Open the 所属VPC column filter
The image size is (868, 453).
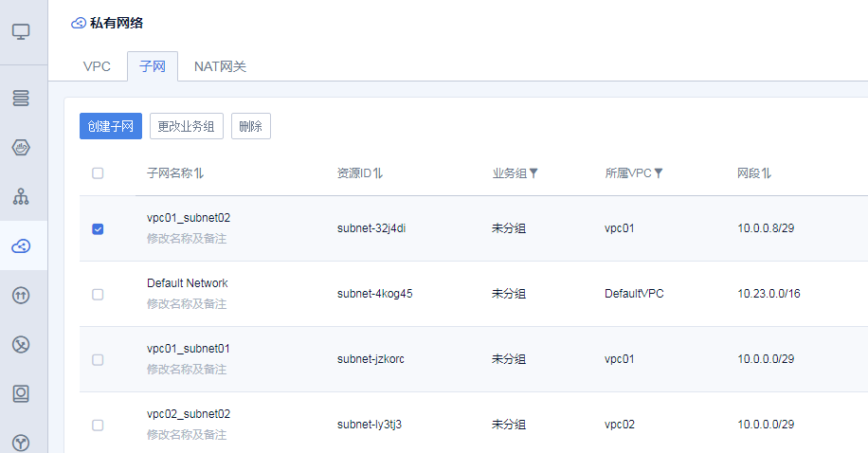(659, 173)
